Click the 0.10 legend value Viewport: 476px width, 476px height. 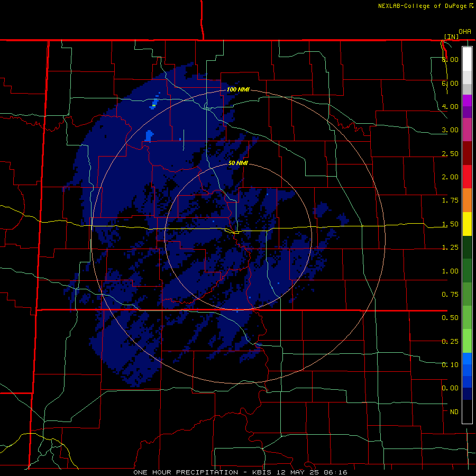tap(450, 365)
